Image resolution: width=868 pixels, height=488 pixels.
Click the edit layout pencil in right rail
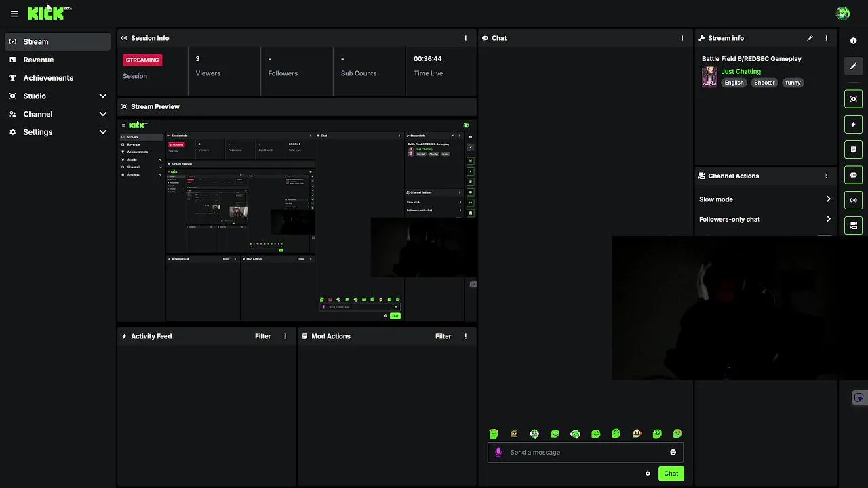(854, 66)
